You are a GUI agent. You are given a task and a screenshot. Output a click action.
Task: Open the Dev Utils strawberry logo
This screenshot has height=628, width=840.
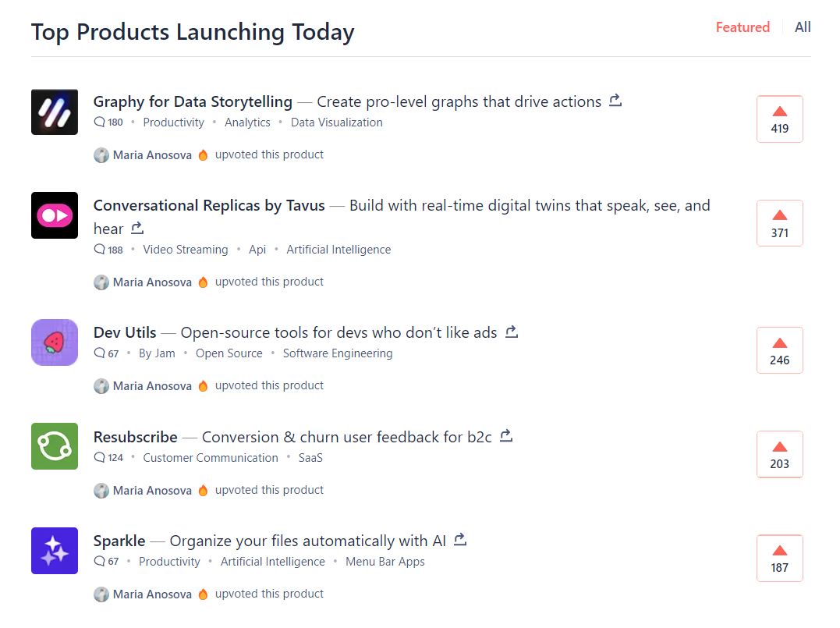click(x=55, y=342)
